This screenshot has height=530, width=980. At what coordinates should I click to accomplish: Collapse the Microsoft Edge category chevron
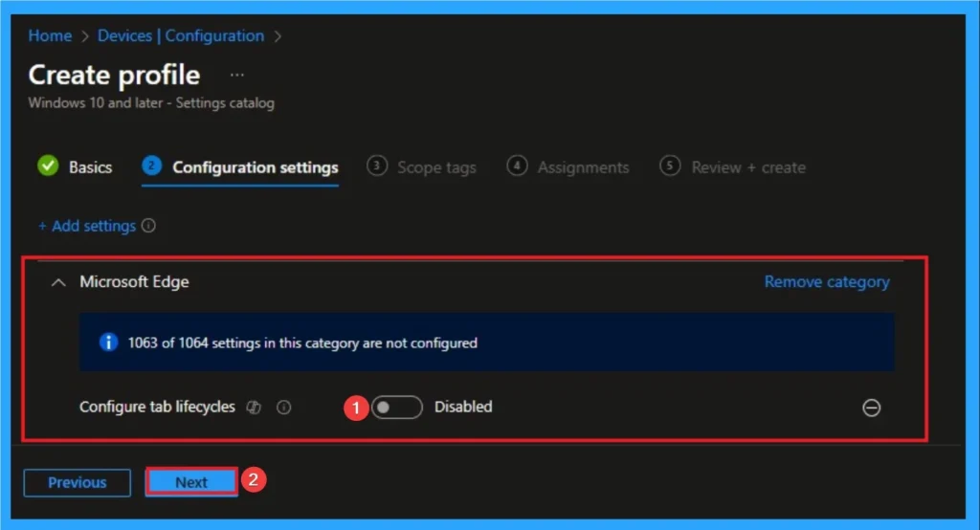click(x=58, y=282)
